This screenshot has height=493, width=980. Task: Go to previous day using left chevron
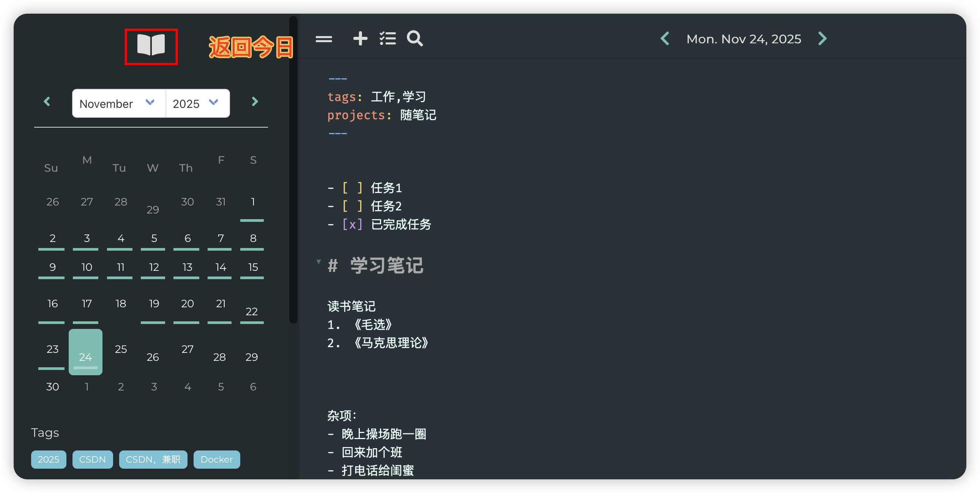point(665,39)
